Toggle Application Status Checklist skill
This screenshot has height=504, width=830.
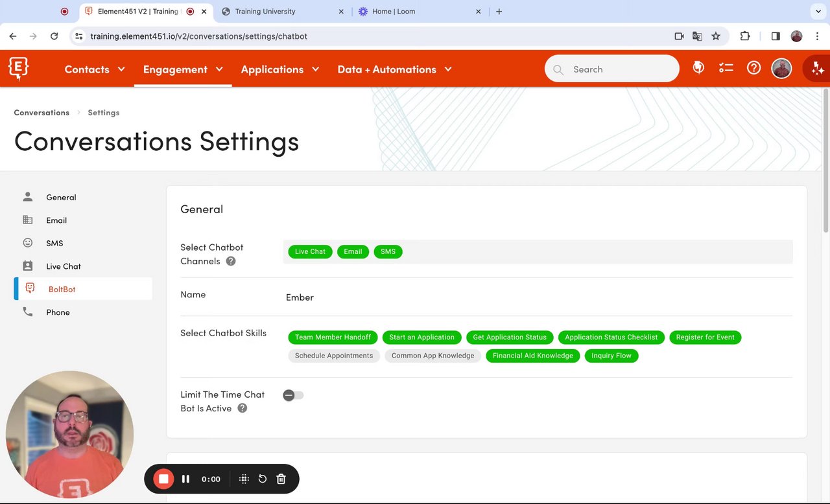point(611,337)
